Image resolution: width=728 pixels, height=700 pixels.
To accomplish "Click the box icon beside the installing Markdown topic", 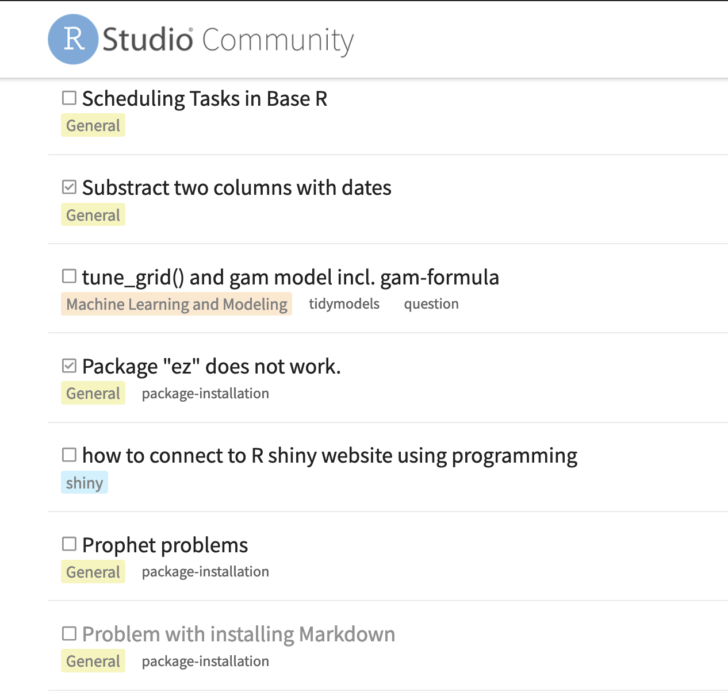I will coord(69,634).
